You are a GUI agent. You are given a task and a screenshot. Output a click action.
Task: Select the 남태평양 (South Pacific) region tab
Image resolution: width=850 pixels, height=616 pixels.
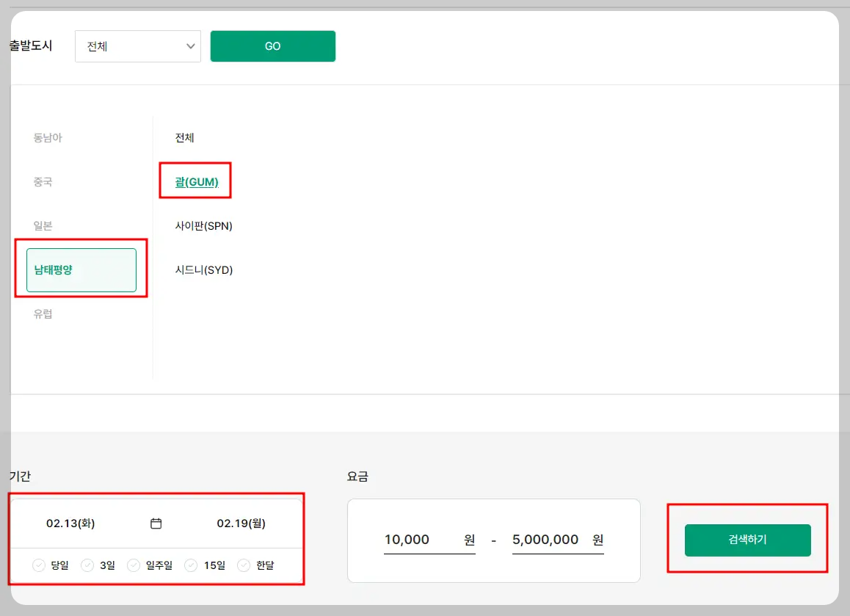point(81,269)
